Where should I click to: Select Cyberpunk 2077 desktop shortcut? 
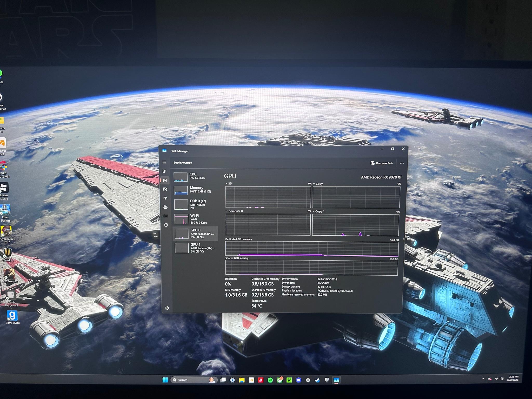6,235
